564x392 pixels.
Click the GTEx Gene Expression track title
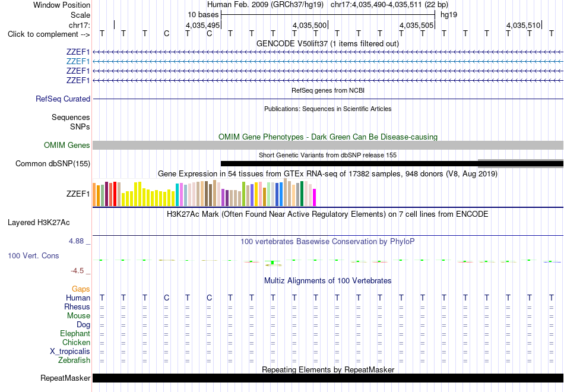(327, 174)
